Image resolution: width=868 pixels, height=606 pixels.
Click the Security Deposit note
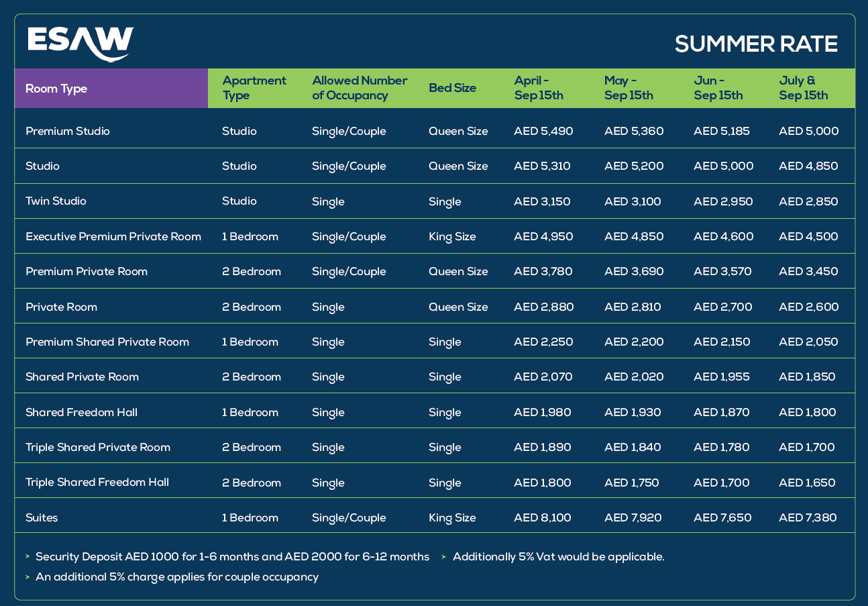(232, 556)
